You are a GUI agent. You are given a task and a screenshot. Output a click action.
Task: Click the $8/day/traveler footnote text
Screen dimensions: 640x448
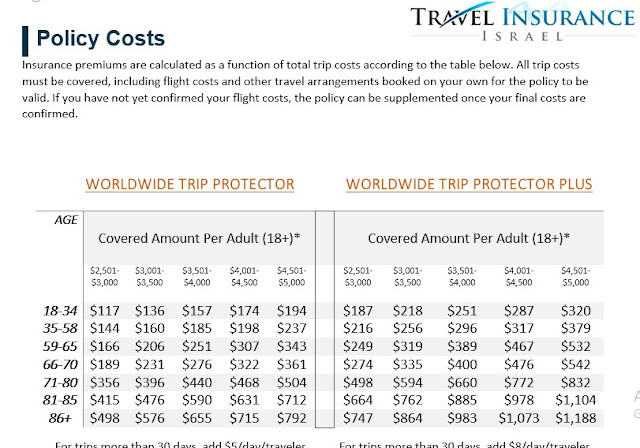tap(464, 444)
